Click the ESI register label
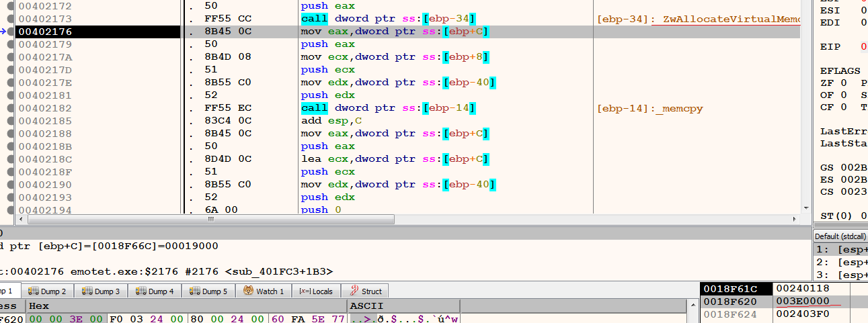Image resolution: width=868 pixels, height=323 pixels. pos(831,9)
